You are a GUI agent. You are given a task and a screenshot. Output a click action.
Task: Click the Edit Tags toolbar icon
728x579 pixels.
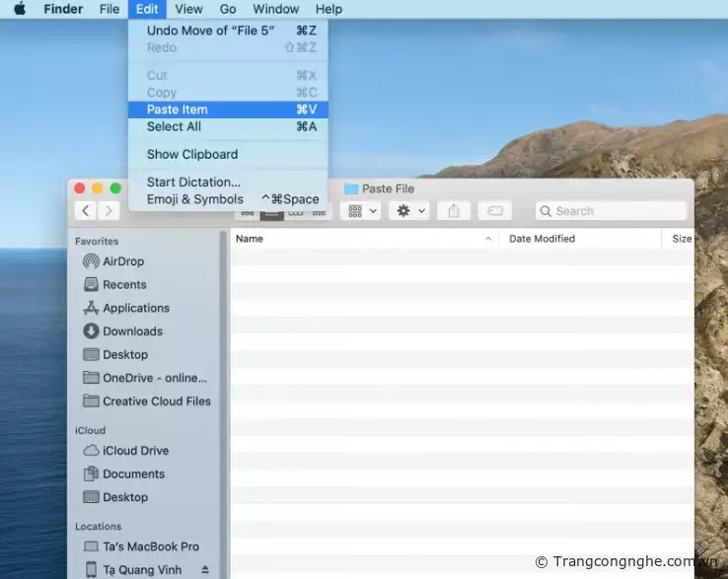point(495,211)
